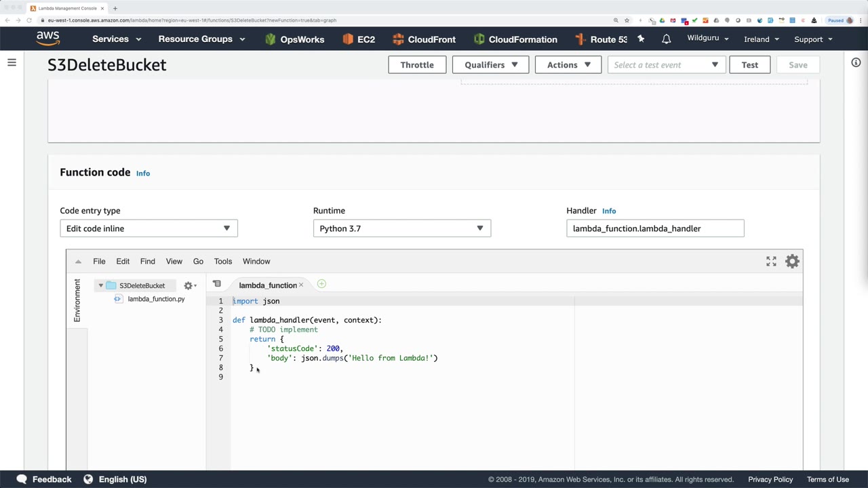Click inside the Handler input field
The width and height of the screenshot is (868, 488).
pos(654,228)
